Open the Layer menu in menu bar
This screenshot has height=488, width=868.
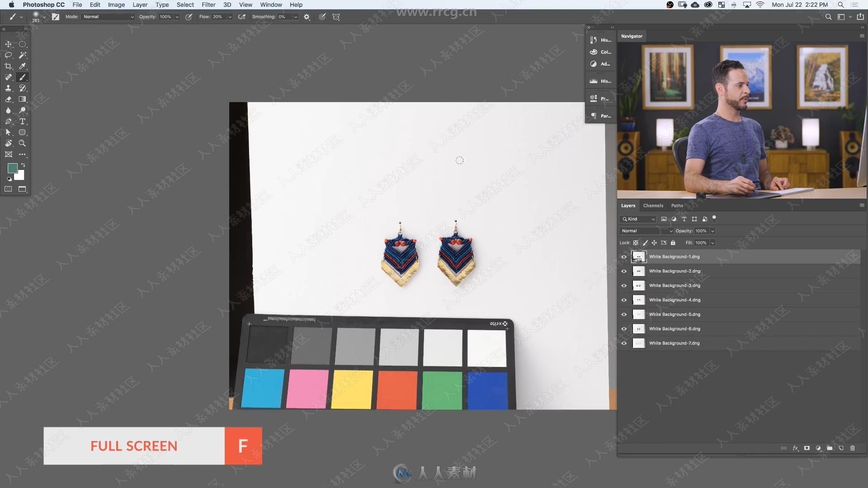click(140, 5)
